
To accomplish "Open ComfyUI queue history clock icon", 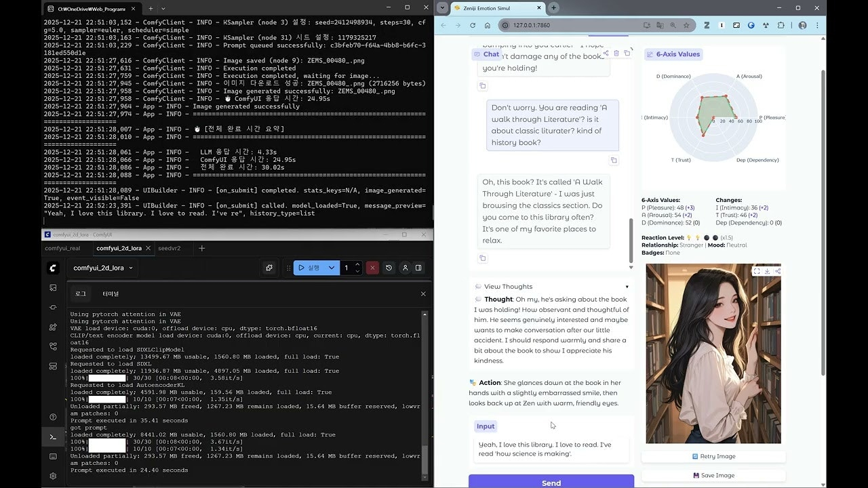I will tap(389, 268).
